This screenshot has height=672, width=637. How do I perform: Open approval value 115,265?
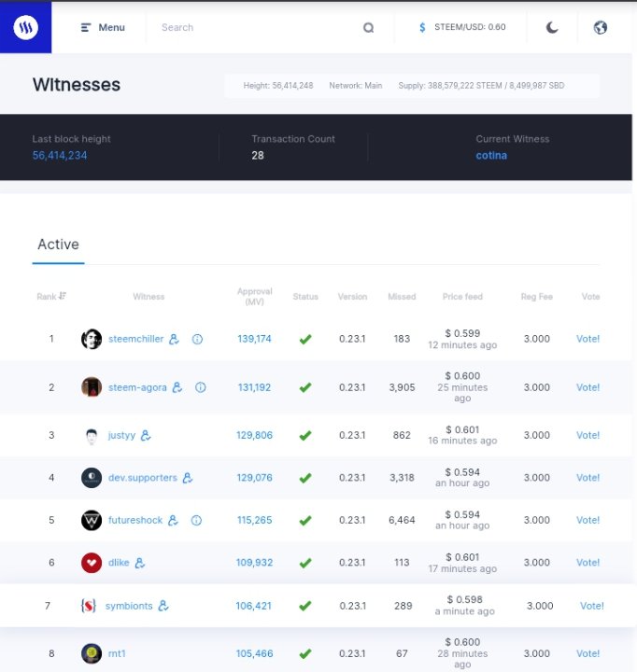click(x=254, y=520)
